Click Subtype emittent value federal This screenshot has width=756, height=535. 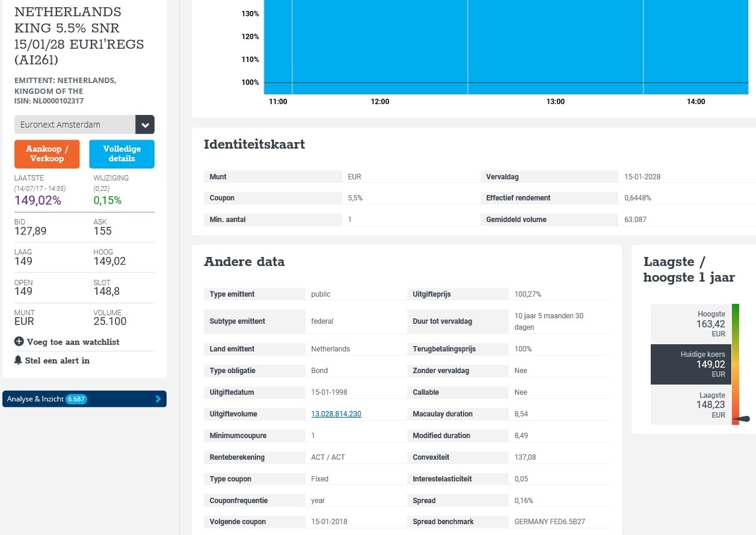[322, 321]
